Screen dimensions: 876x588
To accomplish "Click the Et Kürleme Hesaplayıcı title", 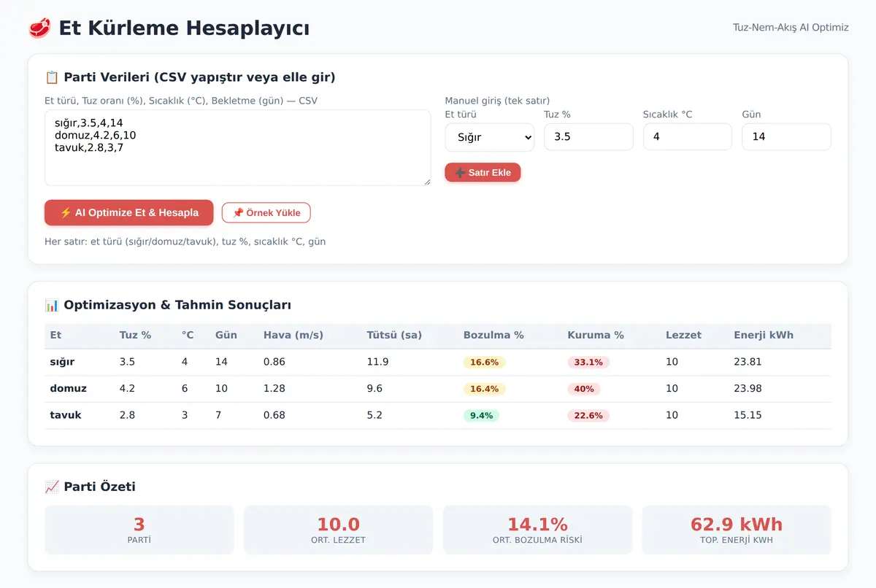I will point(184,28).
